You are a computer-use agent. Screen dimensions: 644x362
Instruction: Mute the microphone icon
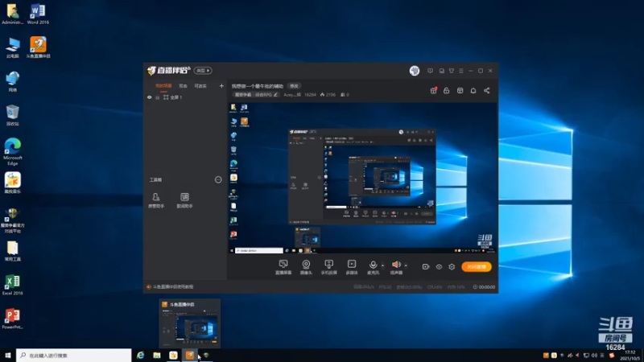(373, 265)
